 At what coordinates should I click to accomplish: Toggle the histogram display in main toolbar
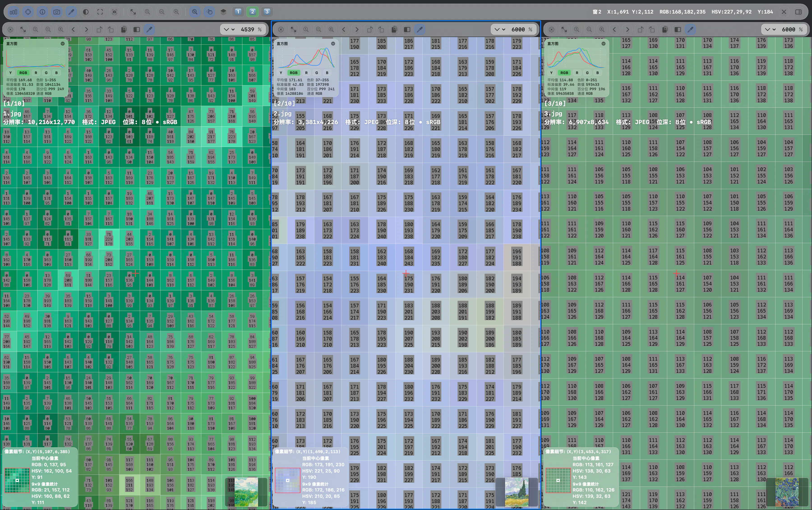click(x=14, y=12)
